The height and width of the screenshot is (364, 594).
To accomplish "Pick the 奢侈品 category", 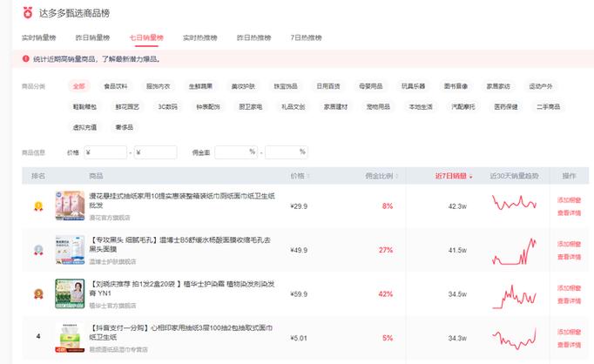I will point(125,127).
